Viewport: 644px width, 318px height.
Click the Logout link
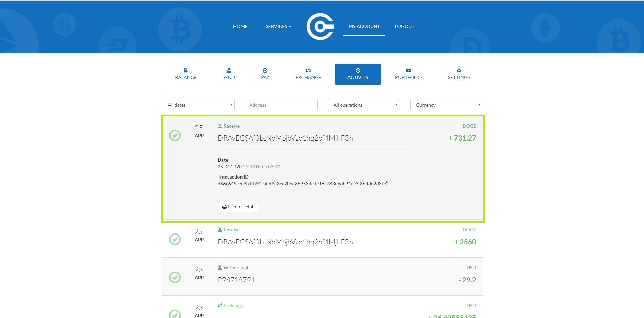point(404,26)
